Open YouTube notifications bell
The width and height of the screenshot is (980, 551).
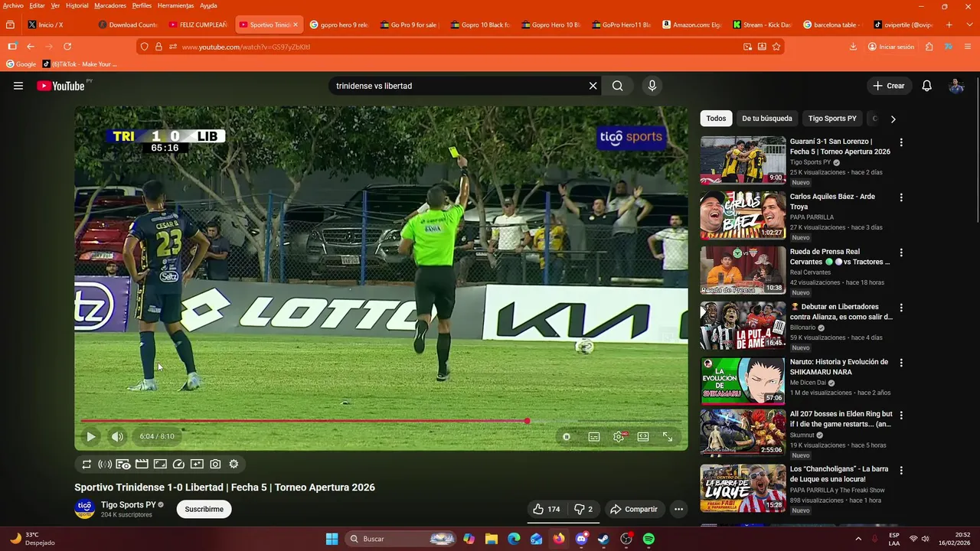tap(926, 86)
